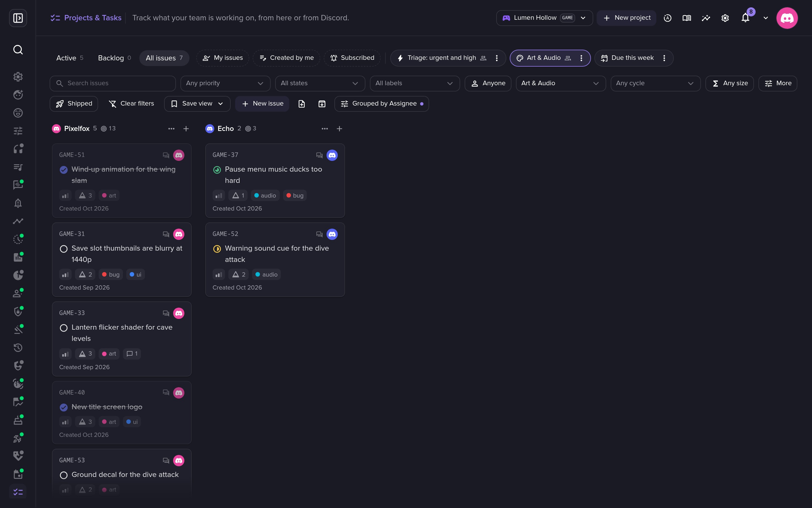Image resolution: width=812 pixels, height=508 pixels.
Task: Open the Lumen Hollow project selector
Action: (x=544, y=18)
